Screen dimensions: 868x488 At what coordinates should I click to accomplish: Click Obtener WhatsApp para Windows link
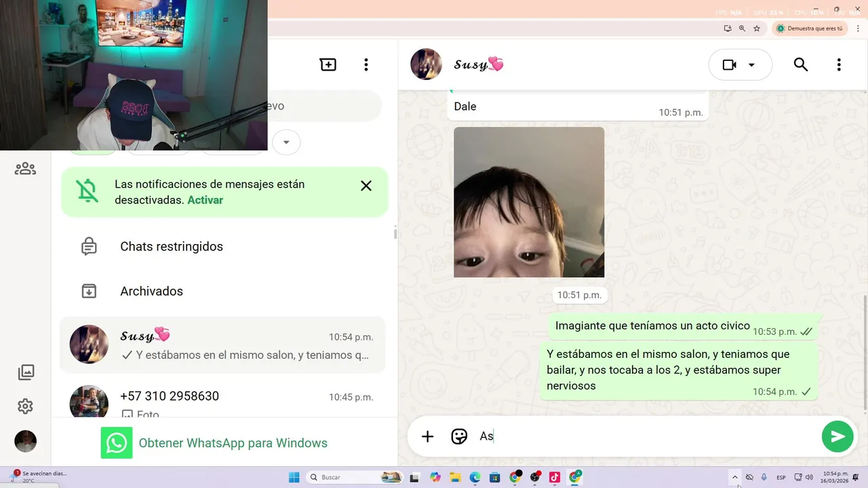(x=233, y=443)
